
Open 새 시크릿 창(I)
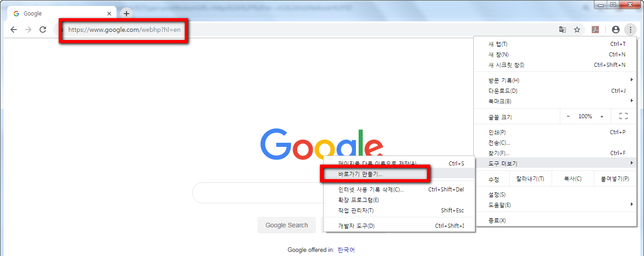coord(555,65)
